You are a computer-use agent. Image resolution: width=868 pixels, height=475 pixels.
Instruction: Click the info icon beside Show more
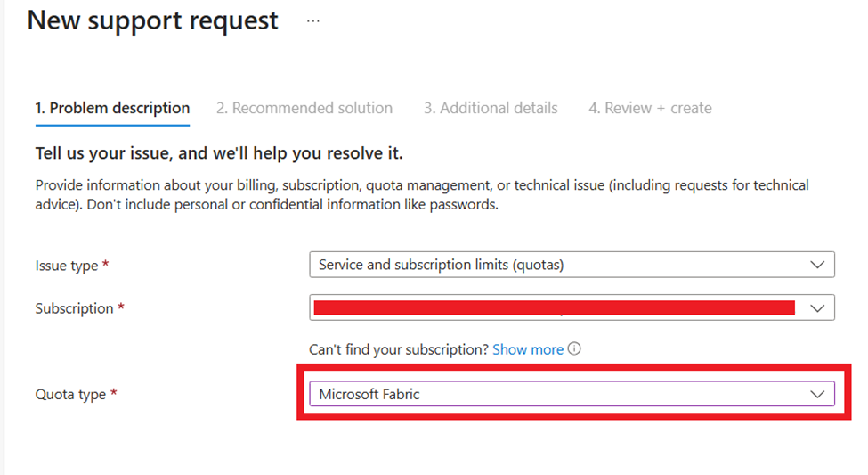click(574, 349)
